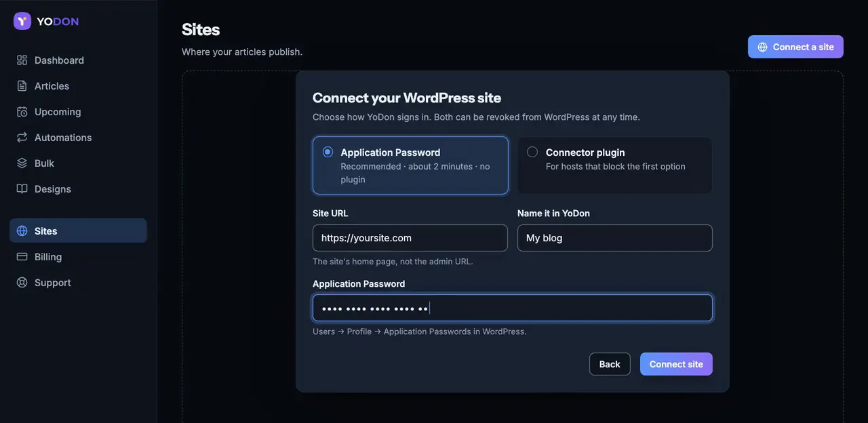
Task: Click the hint 'The site's home page, not the admin URL.'
Action: click(393, 261)
